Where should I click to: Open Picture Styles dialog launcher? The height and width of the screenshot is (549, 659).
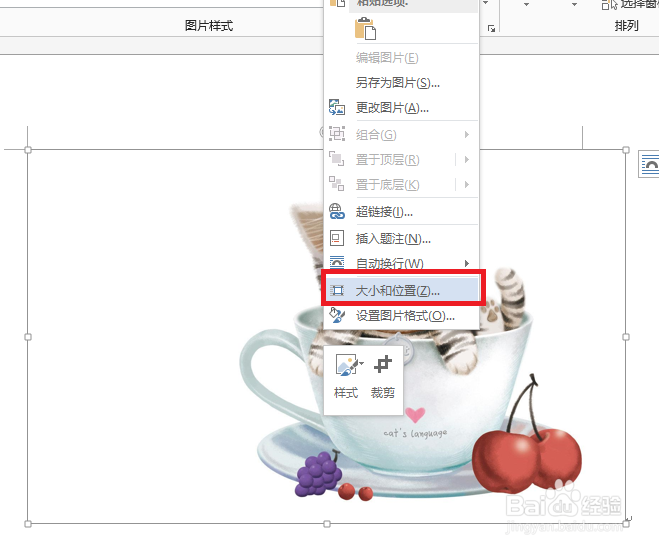[x=491, y=29]
